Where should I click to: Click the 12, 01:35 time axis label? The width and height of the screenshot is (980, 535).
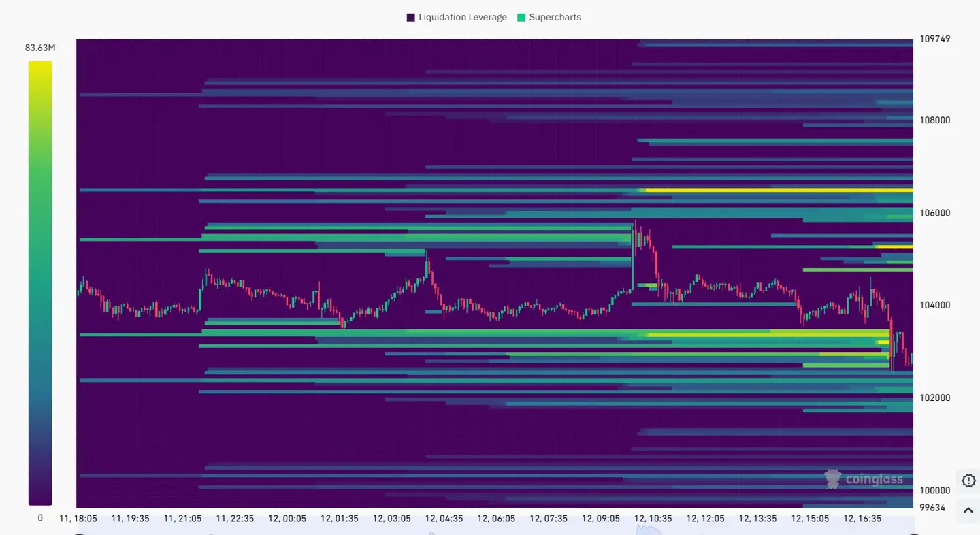click(340, 519)
